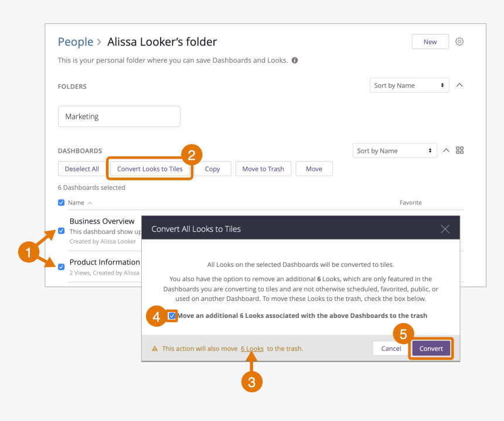
Task: Go to People breadcrumb link
Action: pyautogui.click(x=76, y=42)
